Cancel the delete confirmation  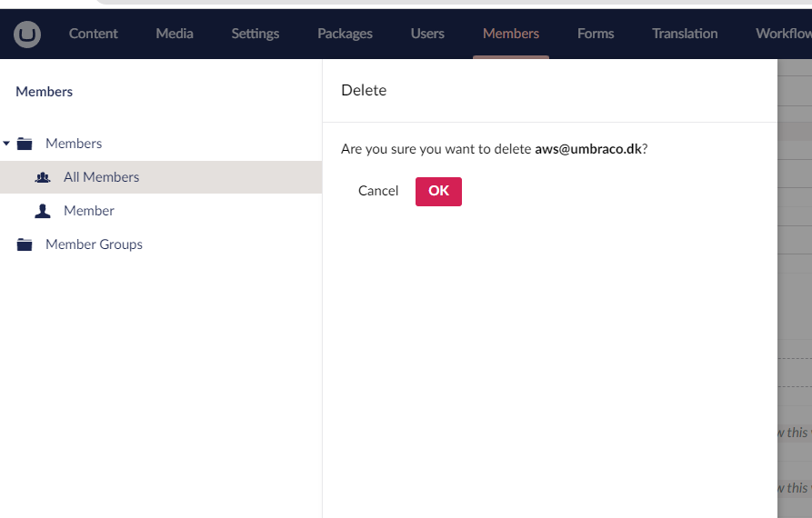pyautogui.click(x=378, y=191)
